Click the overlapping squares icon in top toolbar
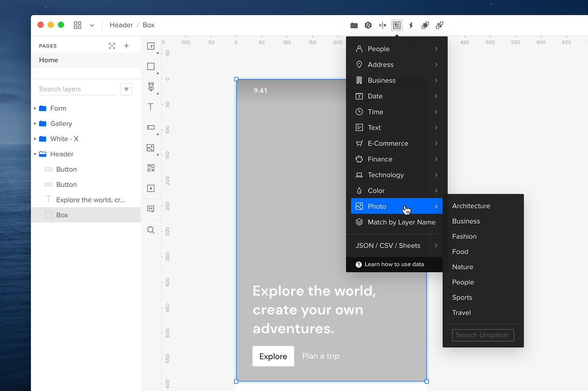Image resolution: width=588 pixels, height=391 pixels. 425,25
